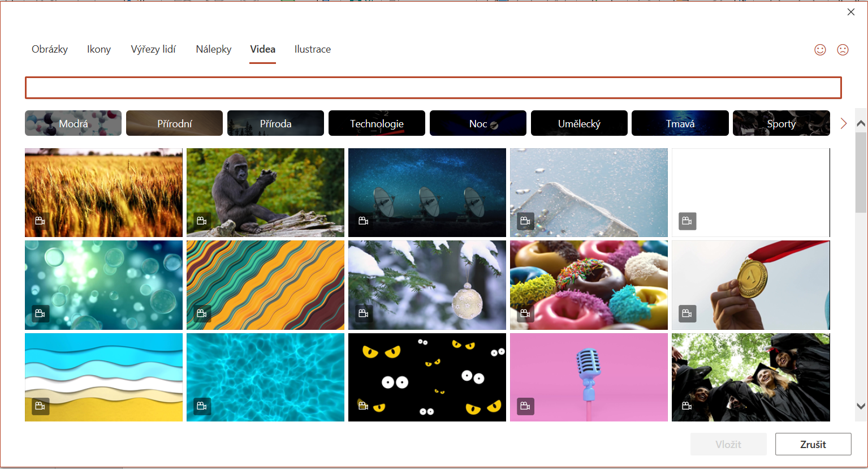The image size is (868, 469).
Task: Click the sad frown feedback icon
Action: tap(843, 50)
